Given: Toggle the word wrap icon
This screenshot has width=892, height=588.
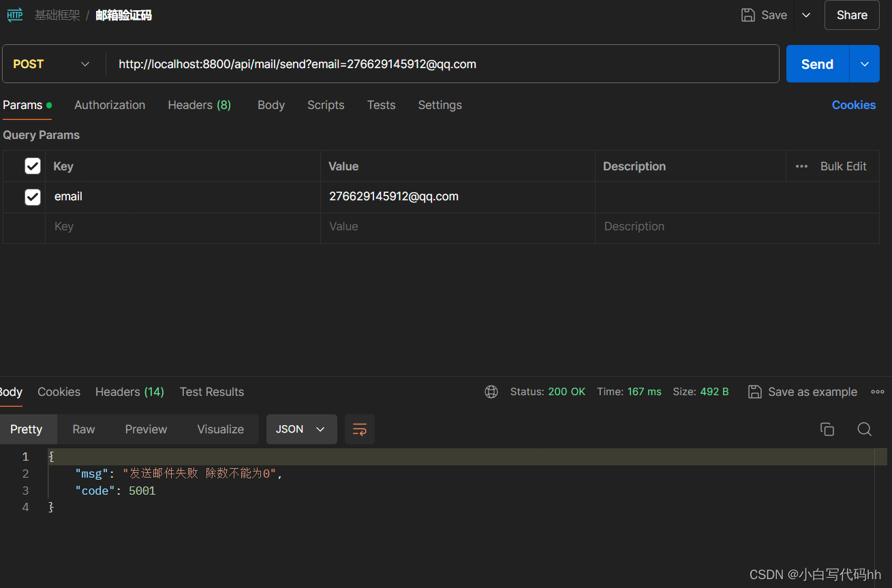Looking at the screenshot, I should tap(360, 429).
